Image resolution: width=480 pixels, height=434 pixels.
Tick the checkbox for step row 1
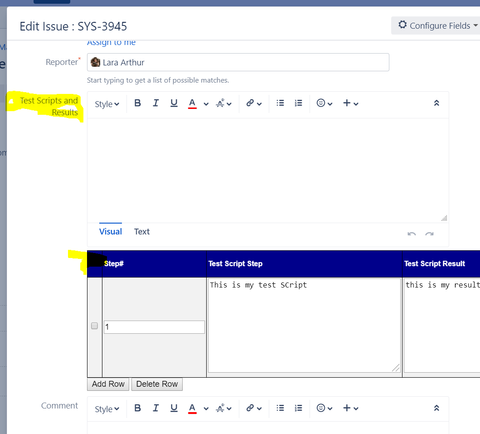(x=94, y=326)
